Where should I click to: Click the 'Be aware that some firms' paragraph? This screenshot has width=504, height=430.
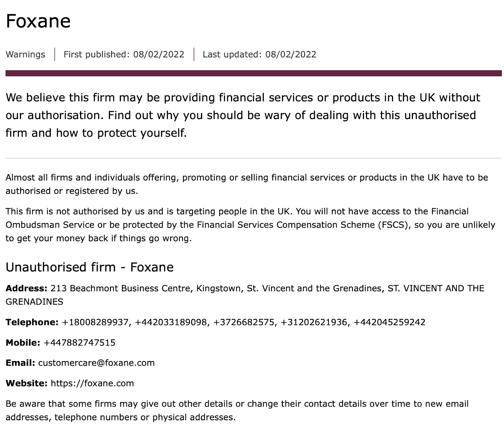(237, 410)
